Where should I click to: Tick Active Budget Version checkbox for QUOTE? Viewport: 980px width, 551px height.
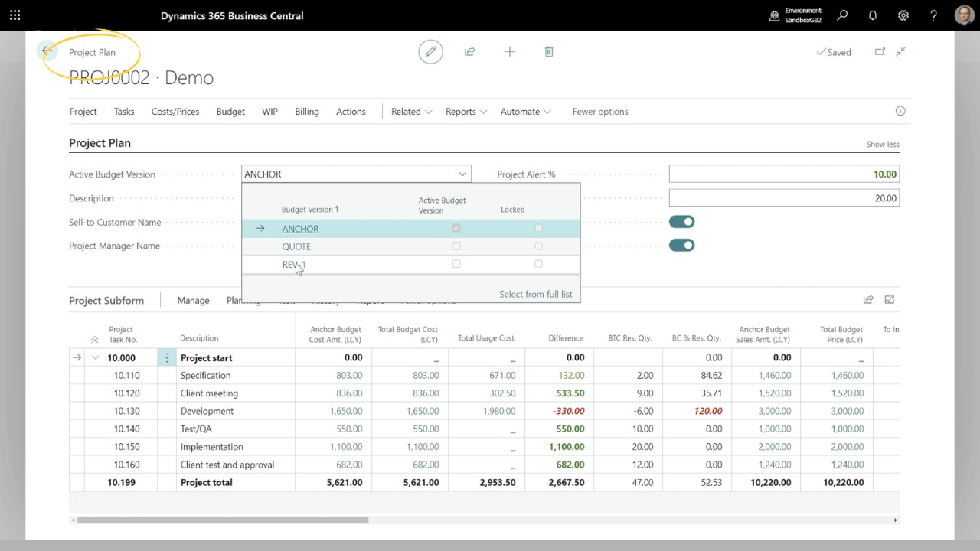(x=456, y=246)
